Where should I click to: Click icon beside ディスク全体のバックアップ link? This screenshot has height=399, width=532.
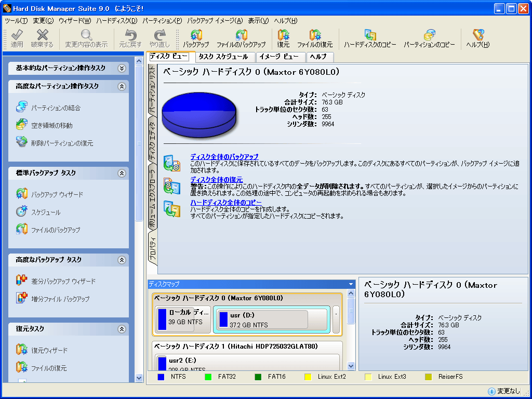click(x=172, y=163)
